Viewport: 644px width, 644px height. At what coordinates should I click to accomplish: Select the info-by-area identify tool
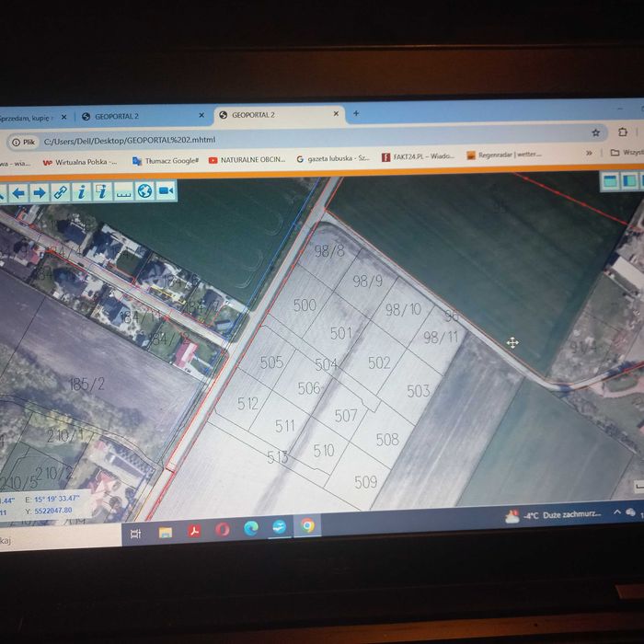(103, 191)
